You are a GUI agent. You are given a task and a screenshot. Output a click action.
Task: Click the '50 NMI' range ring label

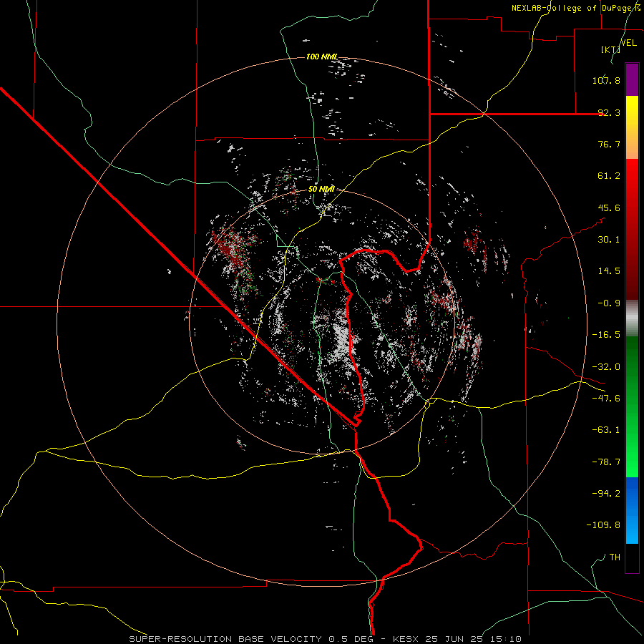pyautogui.click(x=321, y=189)
